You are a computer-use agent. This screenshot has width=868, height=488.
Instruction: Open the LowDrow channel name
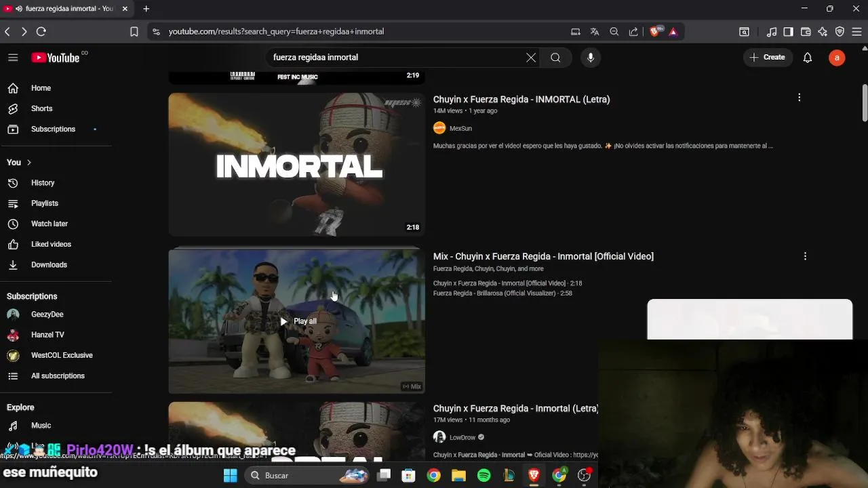462,438
